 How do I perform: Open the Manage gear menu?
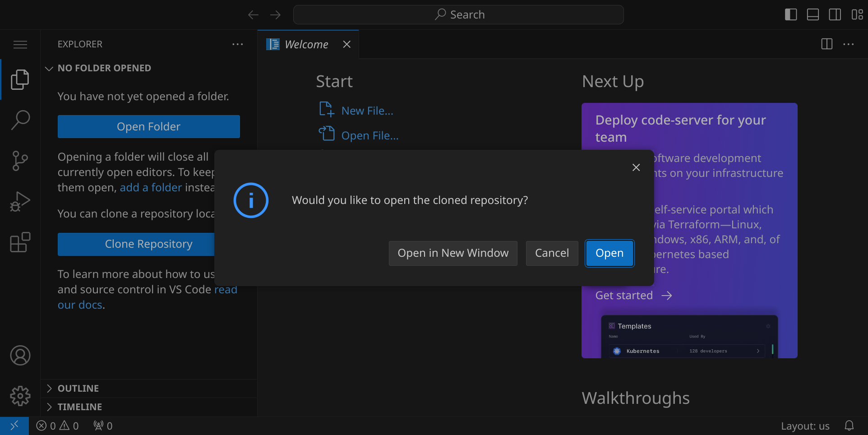[20, 396]
